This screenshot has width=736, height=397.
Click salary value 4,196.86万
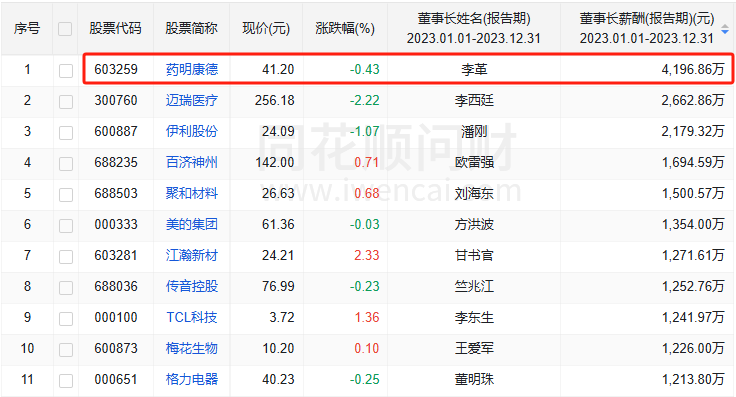[693, 69]
